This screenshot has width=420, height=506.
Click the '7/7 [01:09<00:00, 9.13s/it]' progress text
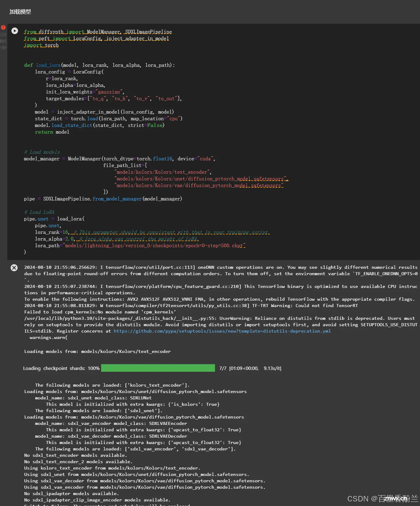coord(250,368)
